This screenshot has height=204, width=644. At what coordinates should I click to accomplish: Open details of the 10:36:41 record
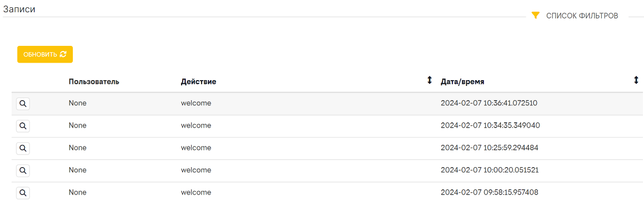coord(23,104)
